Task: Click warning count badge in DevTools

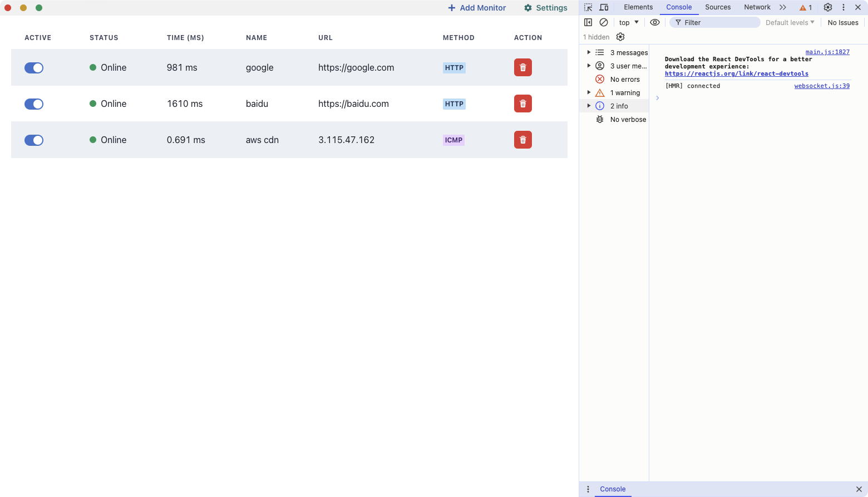Action: pyautogui.click(x=806, y=8)
